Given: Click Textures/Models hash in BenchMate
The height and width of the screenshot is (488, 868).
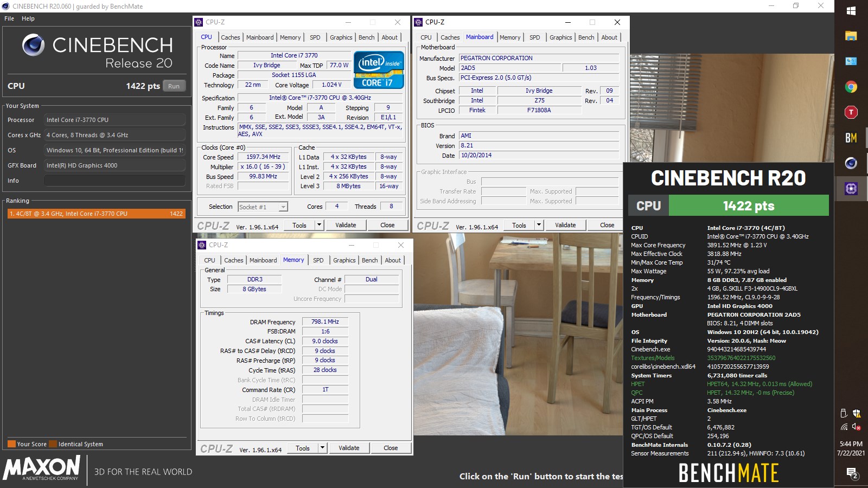Looking at the screenshot, I should (x=741, y=358).
